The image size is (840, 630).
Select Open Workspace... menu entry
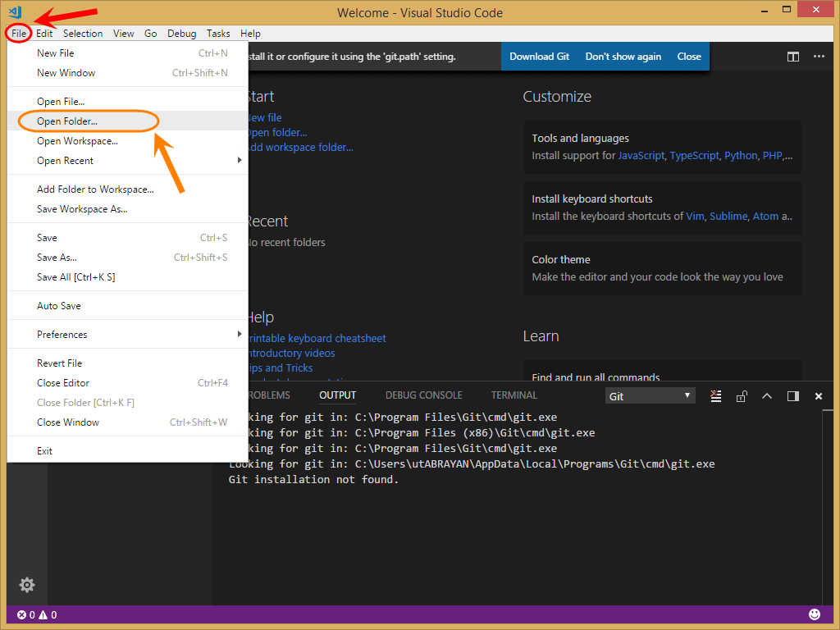[x=127, y=141]
